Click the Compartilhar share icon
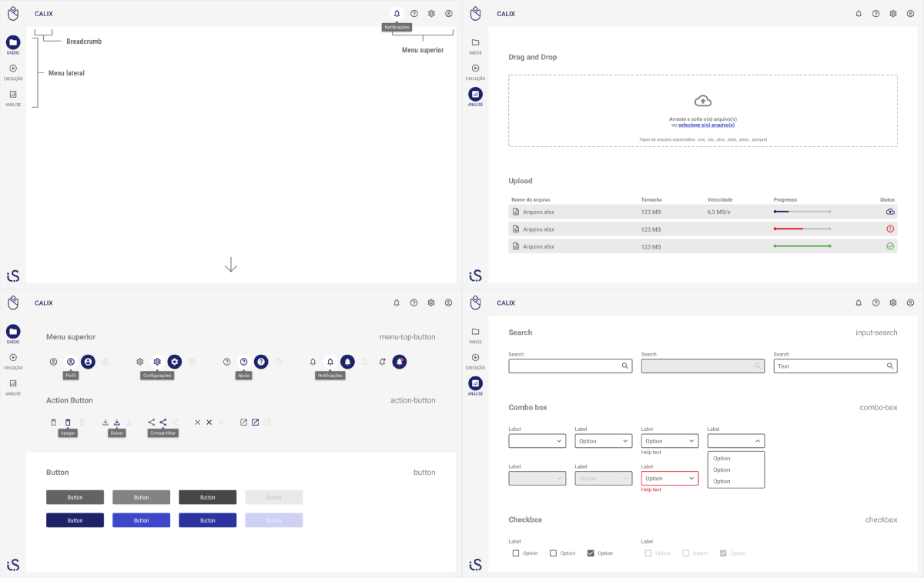924x578 pixels. [162, 422]
